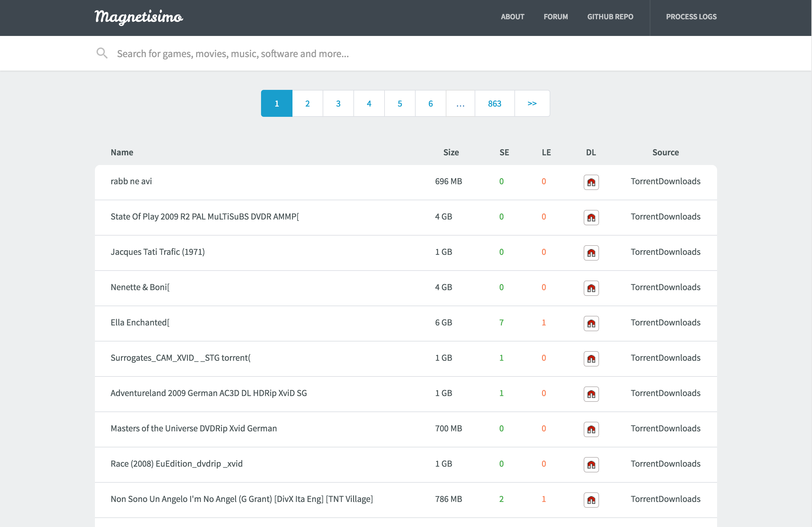Click seeder count 2 for Non Sono Un Angelo

pos(501,499)
